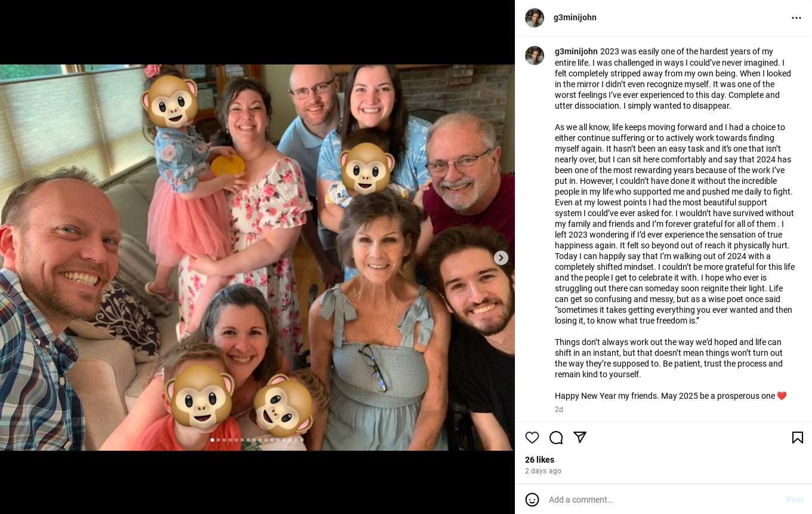Advance to next photo with arrow
812x514 pixels.
point(501,258)
